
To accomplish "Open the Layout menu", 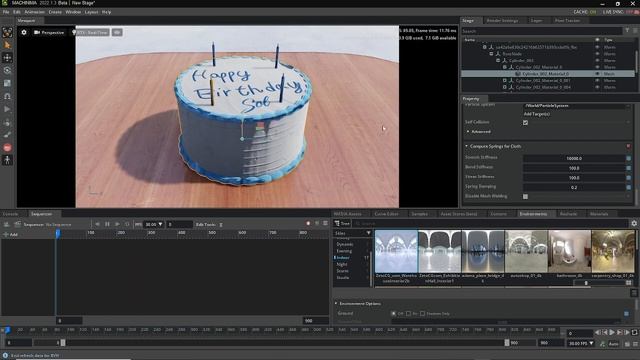I will coord(91,12).
